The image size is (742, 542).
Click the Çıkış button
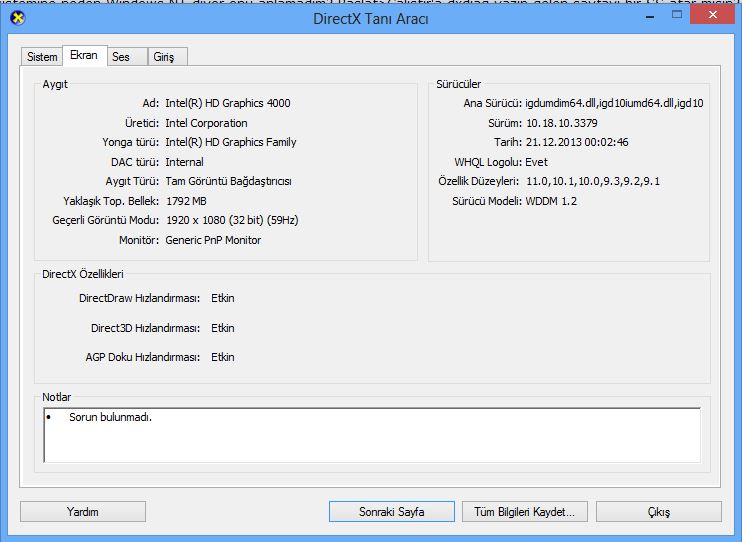tap(659, 512)
